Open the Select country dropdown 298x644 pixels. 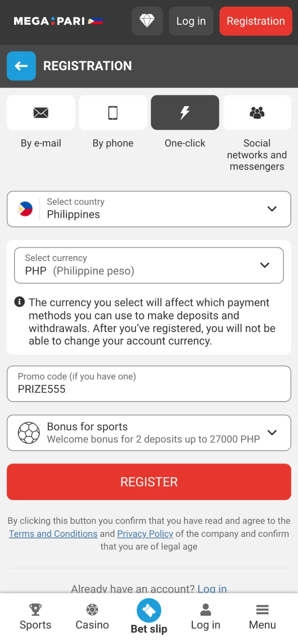[149, 209]
